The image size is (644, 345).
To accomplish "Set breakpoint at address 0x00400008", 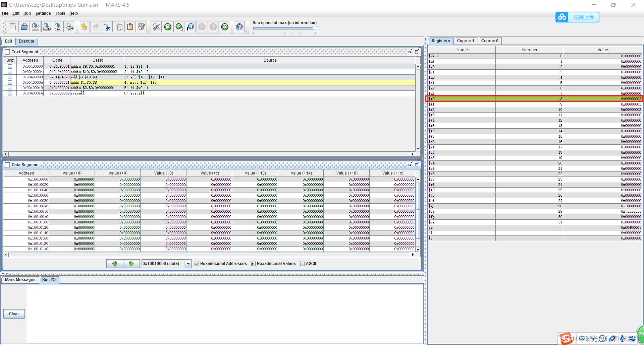I will [10, 77].
